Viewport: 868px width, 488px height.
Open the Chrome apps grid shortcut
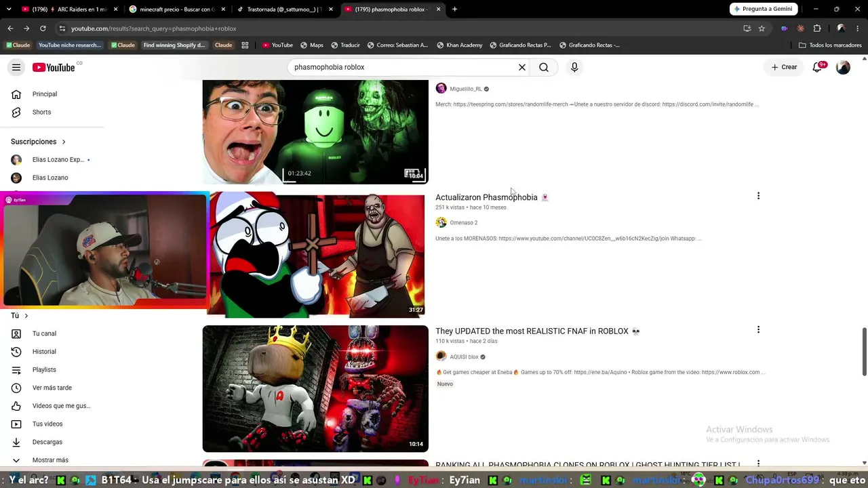pos(245,45)
